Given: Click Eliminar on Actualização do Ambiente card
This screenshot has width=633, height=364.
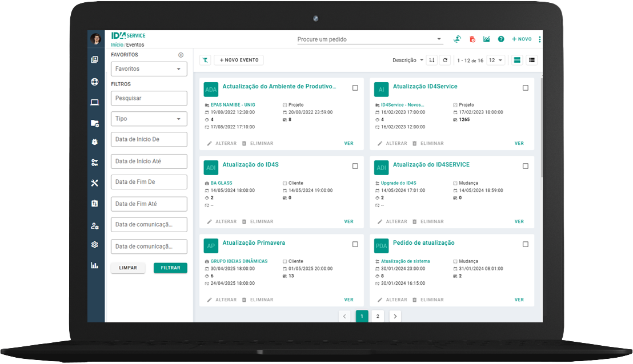Looking at the screenshot, I should pos(258,144).
